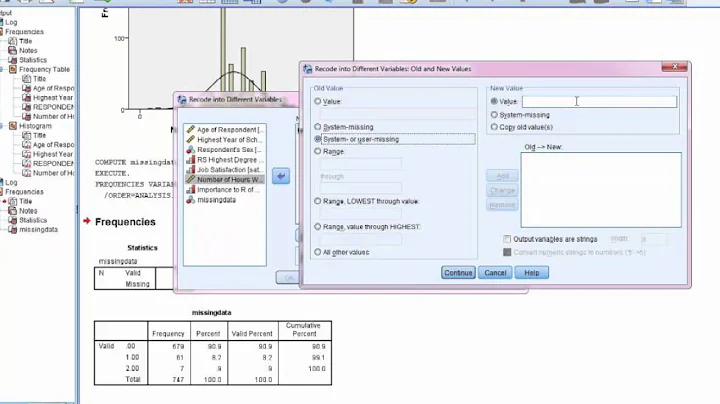Select the Frequency Table icon in outline

(x=13, y=69)
